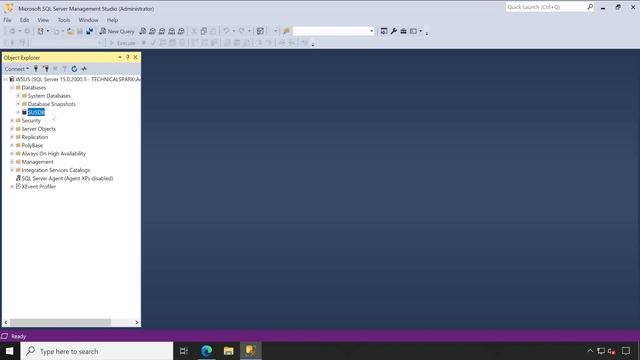Open the Connect dropdown in Object Explorer
Image resolution: width=640 pixels, height=360 pixels.
click(x=17, y=69)
